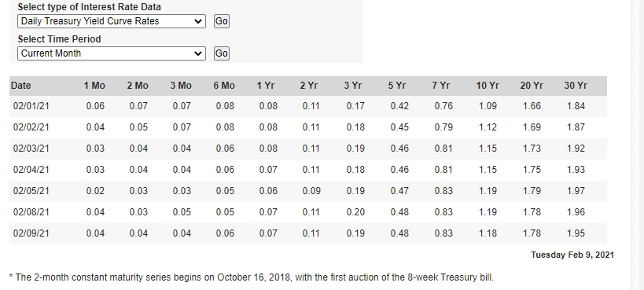
Task: Click the 20 Yr column header
Action: [x=532, y=86]
